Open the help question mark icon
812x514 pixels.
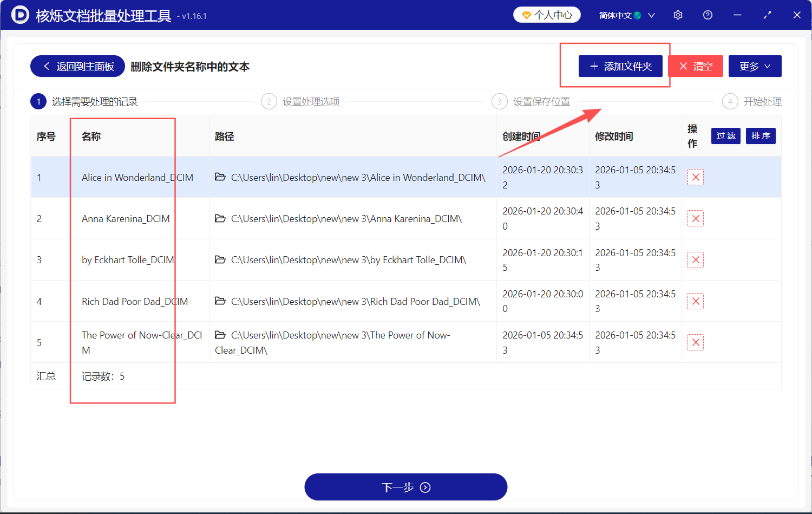pyautogui.click(x=708, y=15)
